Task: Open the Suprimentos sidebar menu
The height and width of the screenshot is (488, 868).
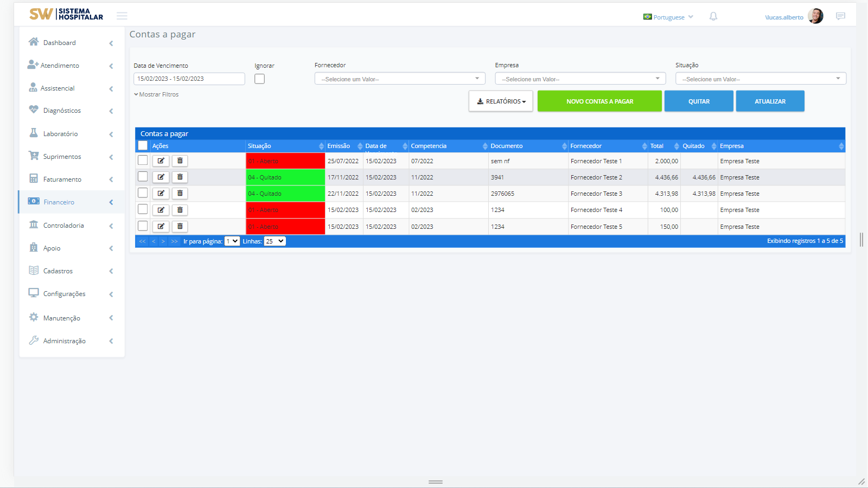Action: (62, 157)
